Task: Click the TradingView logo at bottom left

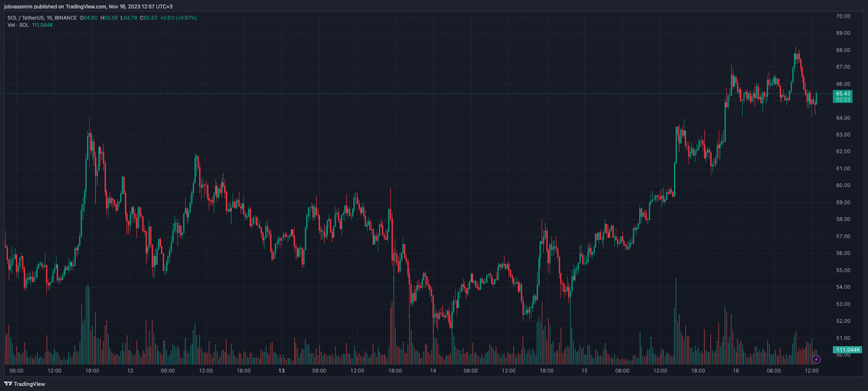Action: [25, 384]
